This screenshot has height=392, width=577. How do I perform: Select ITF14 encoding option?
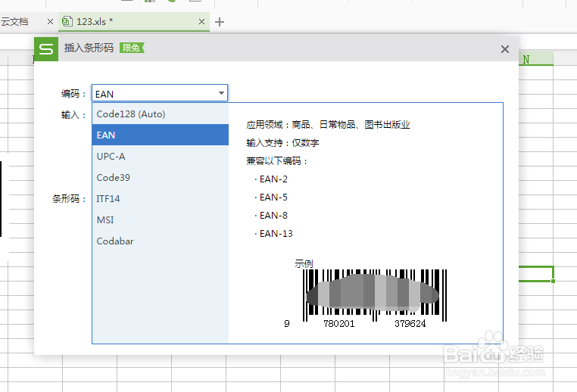point(161,198)
